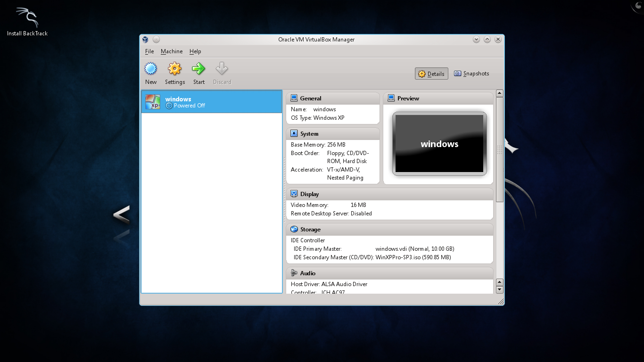Click 'Remote Desktop Server: Disabled' text
This screenshot has width=644, height=362.
tap(331, 214)
